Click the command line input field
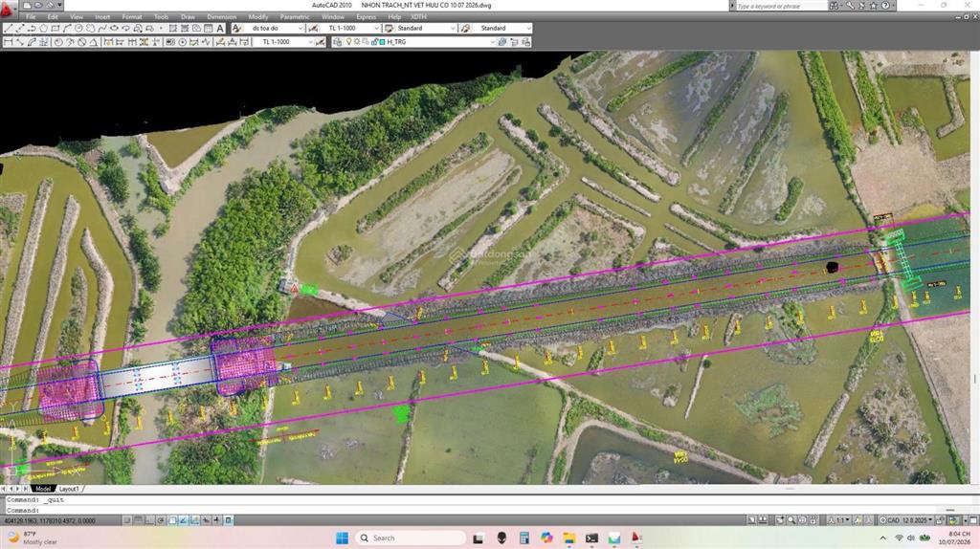 point(487,510)
